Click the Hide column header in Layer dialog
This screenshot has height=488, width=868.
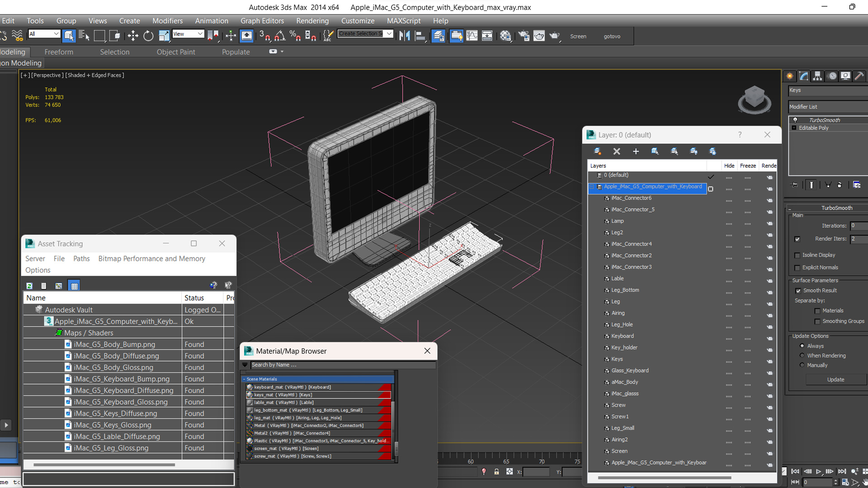[x=729, y=166]
